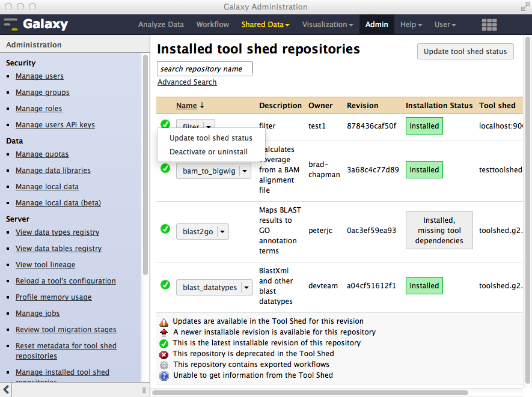The width and height of the screenshot is (532, 397).
Task: Open the filter repository dropdown arrow
Action: pyautogui.click(x=209, y=126)
